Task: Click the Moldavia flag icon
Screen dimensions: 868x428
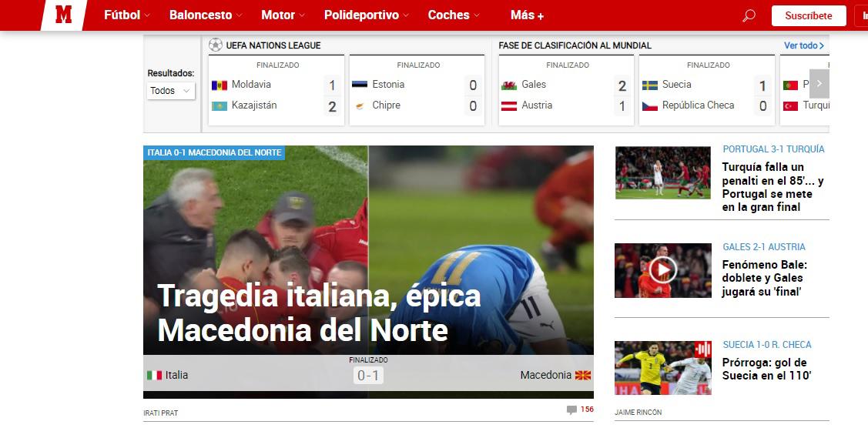Action: tap(220, 85)
